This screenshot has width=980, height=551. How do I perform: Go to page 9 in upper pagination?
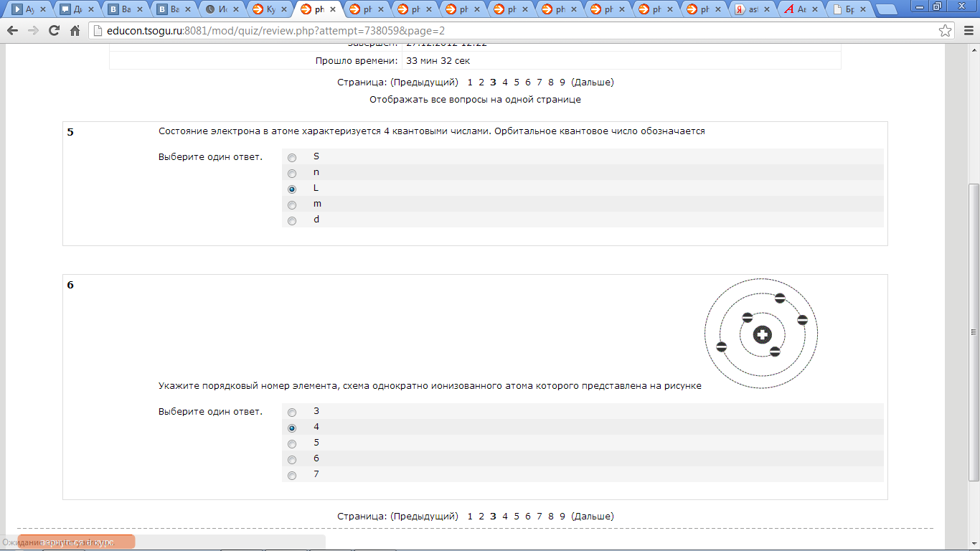pos(562,82)
